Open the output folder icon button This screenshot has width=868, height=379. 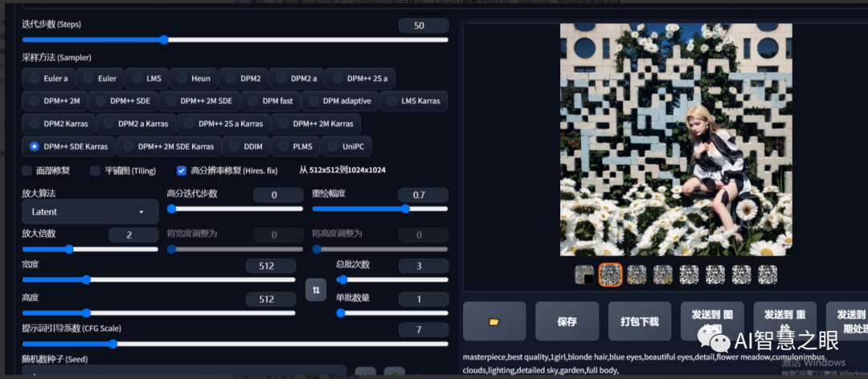494,321
